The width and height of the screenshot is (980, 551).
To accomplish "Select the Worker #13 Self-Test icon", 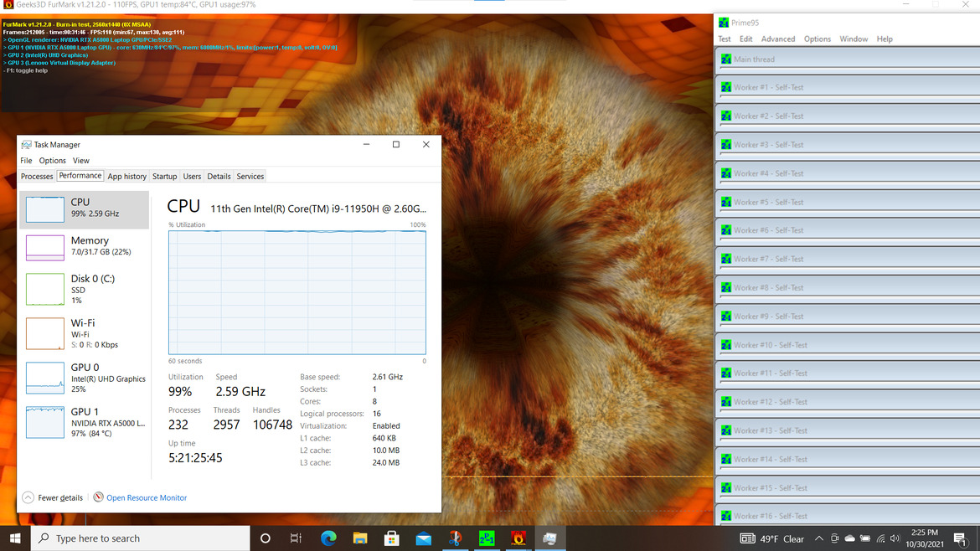I will click(x=725, y=431).
